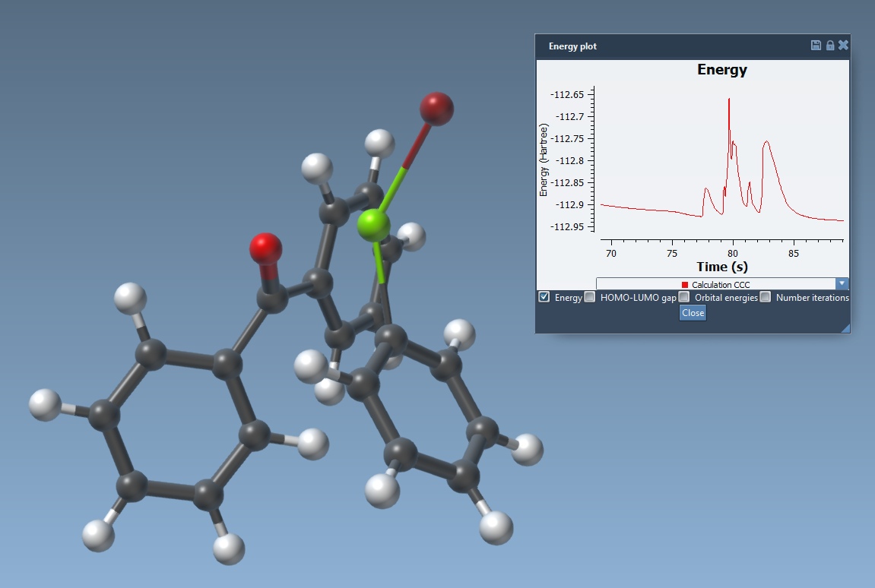
Task: Expand the Calculation CCC dropdown arrow
Action: 842,283
